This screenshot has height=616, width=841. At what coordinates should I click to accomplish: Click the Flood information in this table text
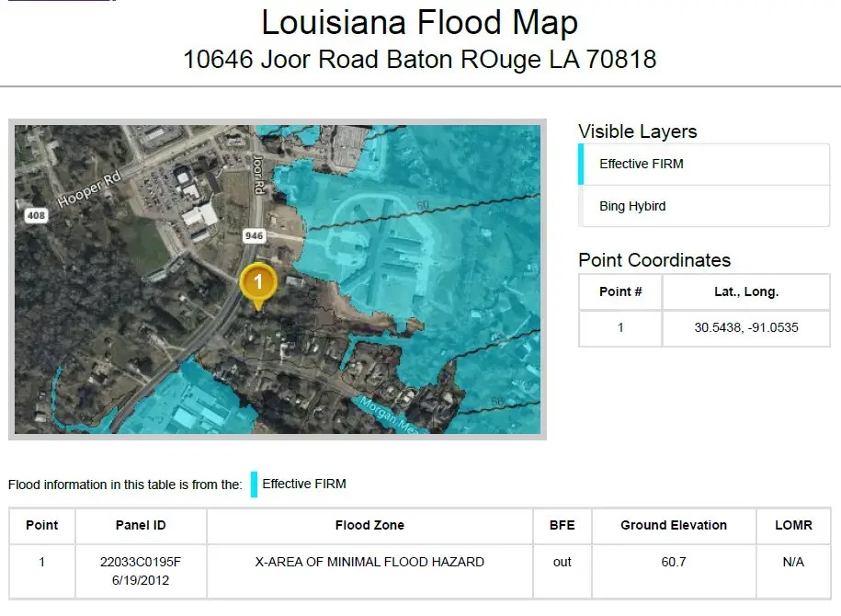125,485
